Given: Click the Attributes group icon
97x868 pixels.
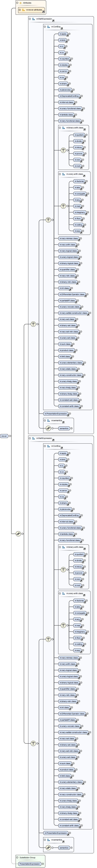Looking at the screenshot, I should pyautogui.click(x=20, y=3).
